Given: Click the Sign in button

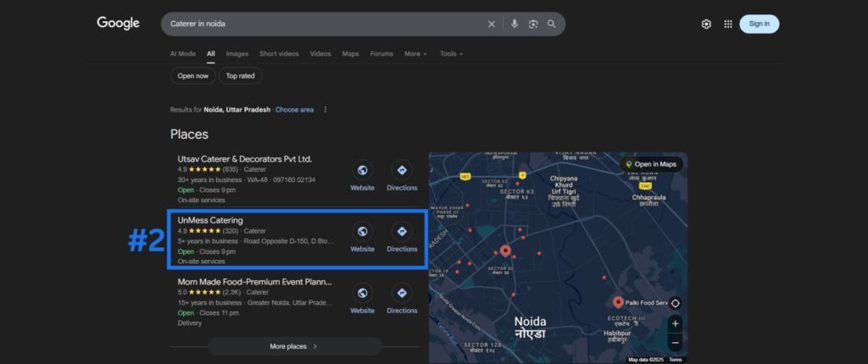Looking at the screenshot, I should (759, 24).
